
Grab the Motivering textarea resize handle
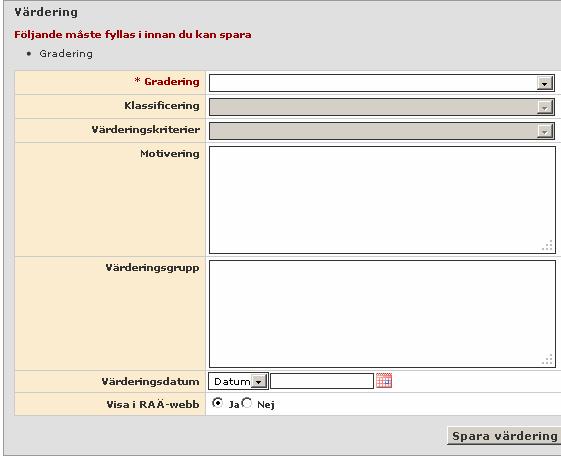point(548,246)
